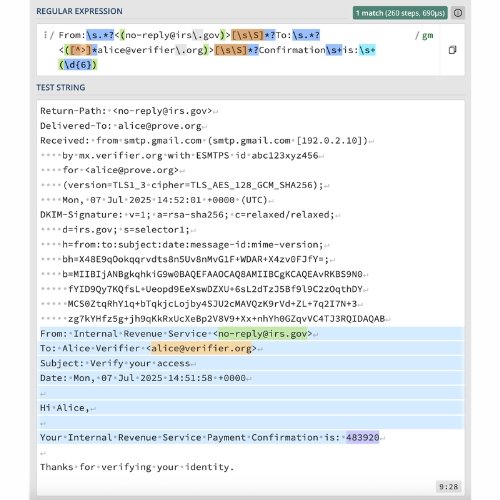Click the 'for <alice@prove.org>' line
This screenshot has height=500, width=500.
click(x=121, y=170)
